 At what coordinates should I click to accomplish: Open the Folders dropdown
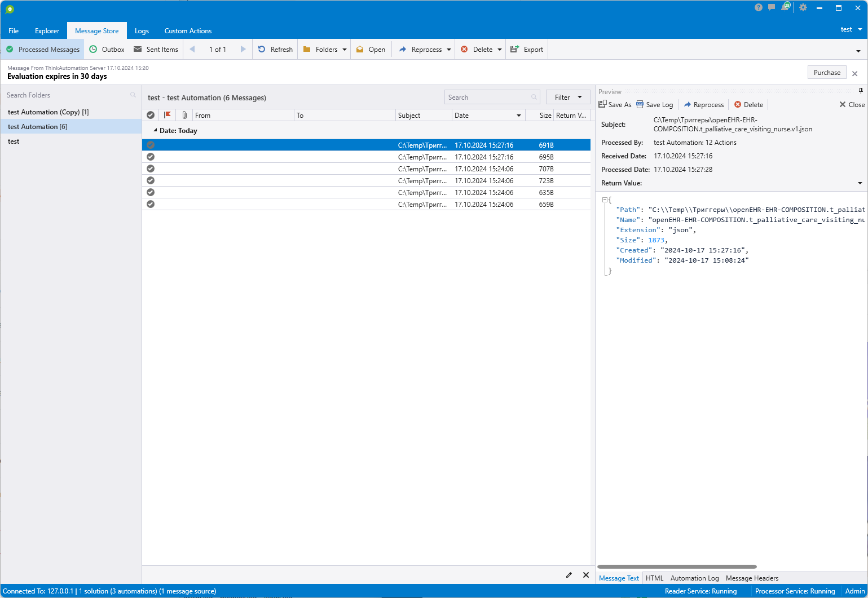pyautogui.click(x=325, y=49)
